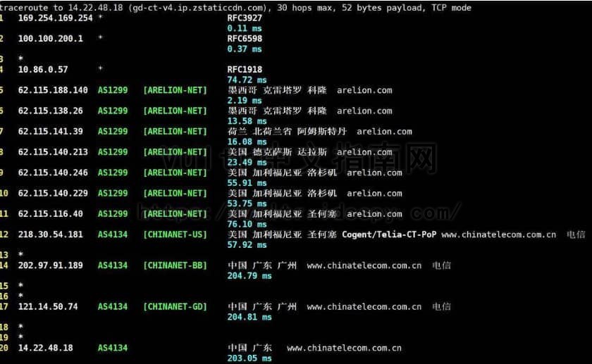This screenshot has height=364, width=592.
Task: Click AS1299 next to 62.115.140.213
Action: pyautogui.click(x=113, y=152)
